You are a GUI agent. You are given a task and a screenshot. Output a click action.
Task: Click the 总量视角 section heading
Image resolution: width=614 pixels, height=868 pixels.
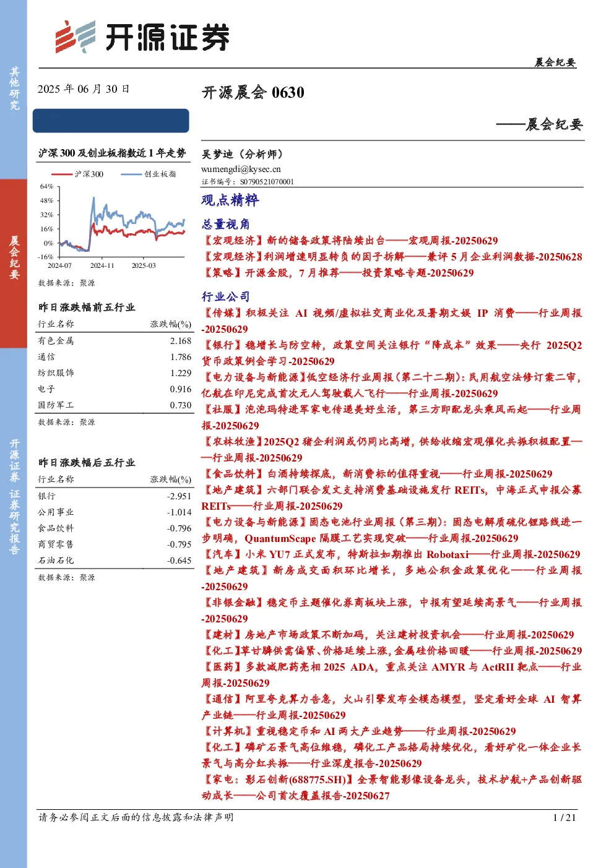(226, 224)
